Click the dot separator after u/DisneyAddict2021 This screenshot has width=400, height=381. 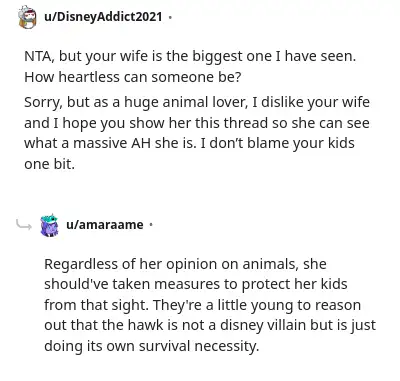point(170,17)
